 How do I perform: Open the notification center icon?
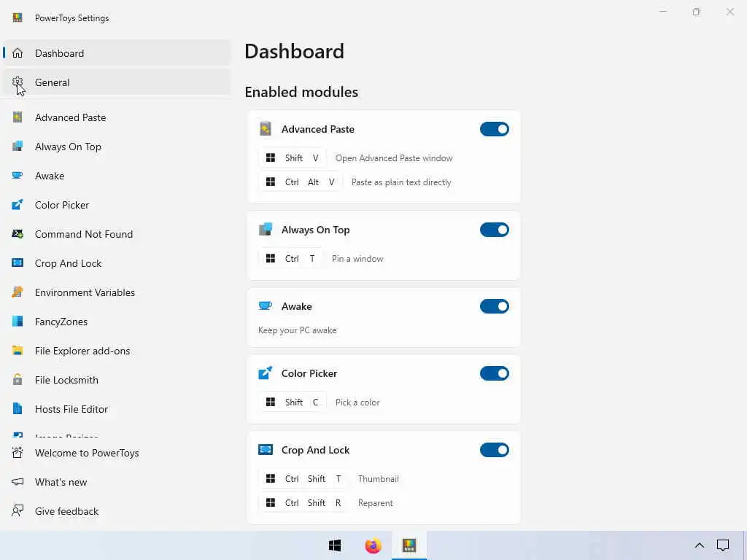[x=723, y=545]
